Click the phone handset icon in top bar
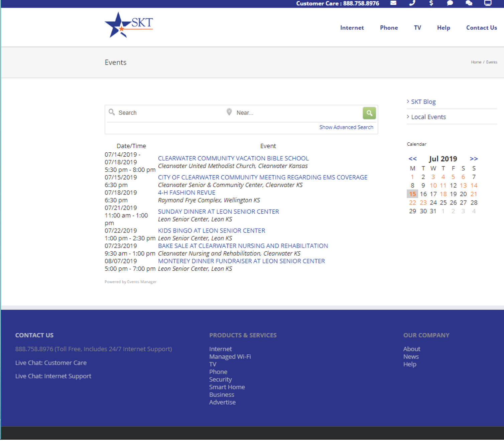The width and height of the screenshot is (504, 441). pos(412,3)
